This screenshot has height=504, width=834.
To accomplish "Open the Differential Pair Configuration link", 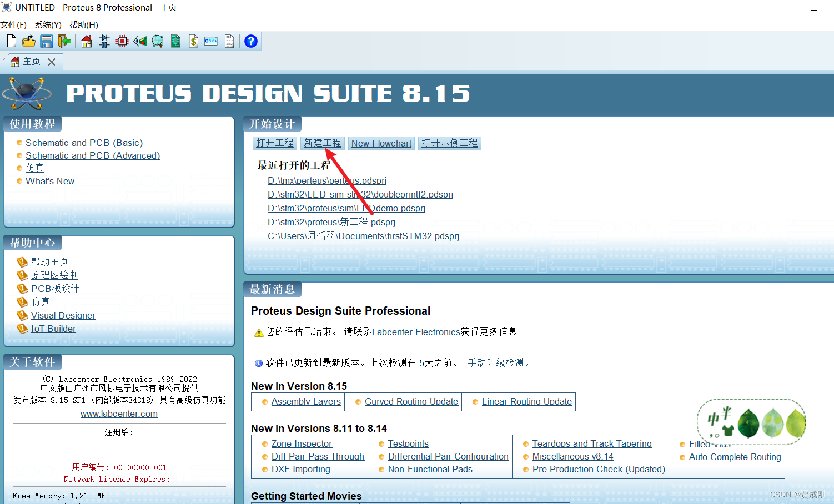I will pos(448,456).
